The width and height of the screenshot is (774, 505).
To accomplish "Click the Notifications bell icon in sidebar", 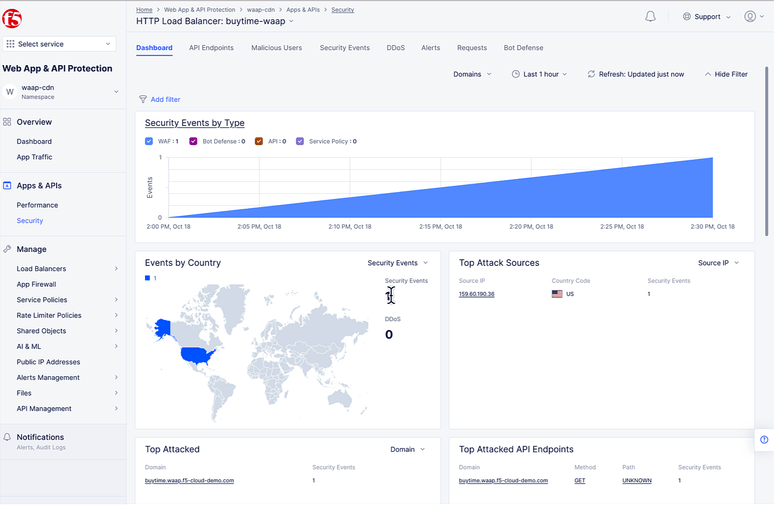I will 7,437.
